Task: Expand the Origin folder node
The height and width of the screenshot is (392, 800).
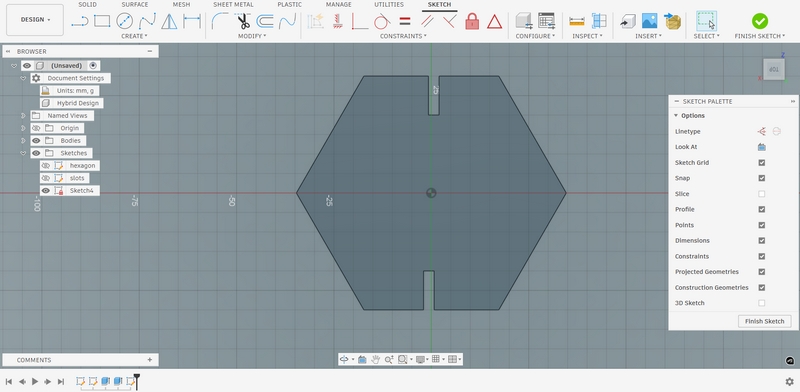Action: [23, 128]
